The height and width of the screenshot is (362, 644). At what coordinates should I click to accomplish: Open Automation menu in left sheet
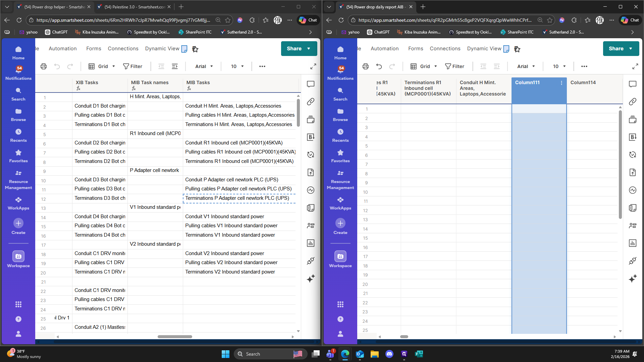click(63, 49)
